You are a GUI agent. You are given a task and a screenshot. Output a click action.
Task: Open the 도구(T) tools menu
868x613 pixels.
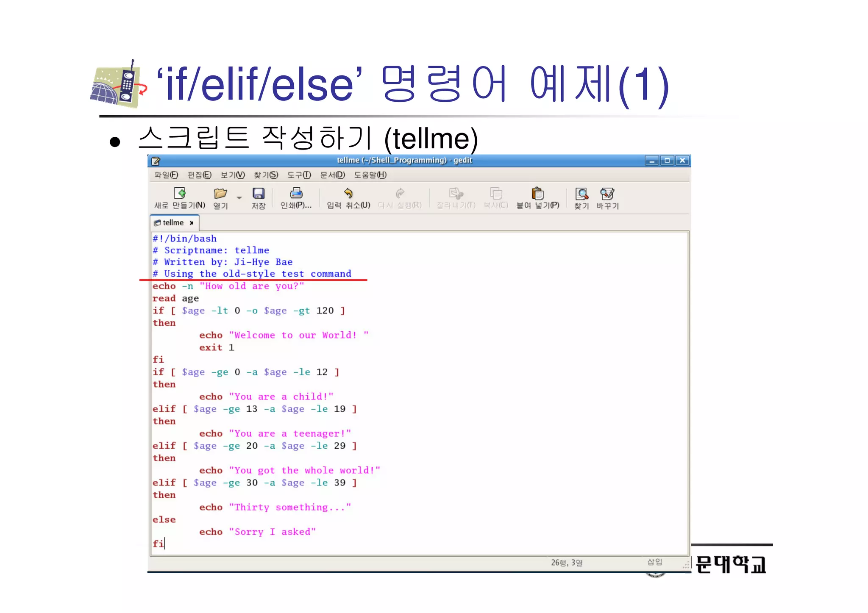click(299, 175)
